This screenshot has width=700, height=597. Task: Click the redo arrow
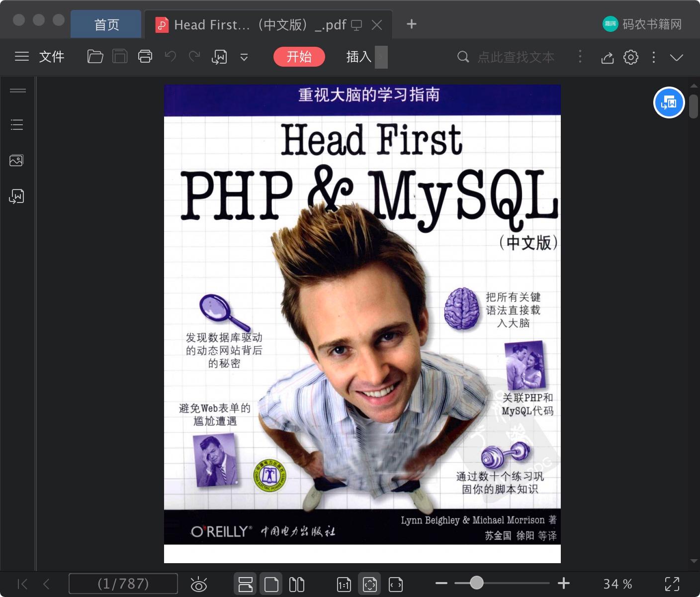pyautogui.click(x=194, y=56)
